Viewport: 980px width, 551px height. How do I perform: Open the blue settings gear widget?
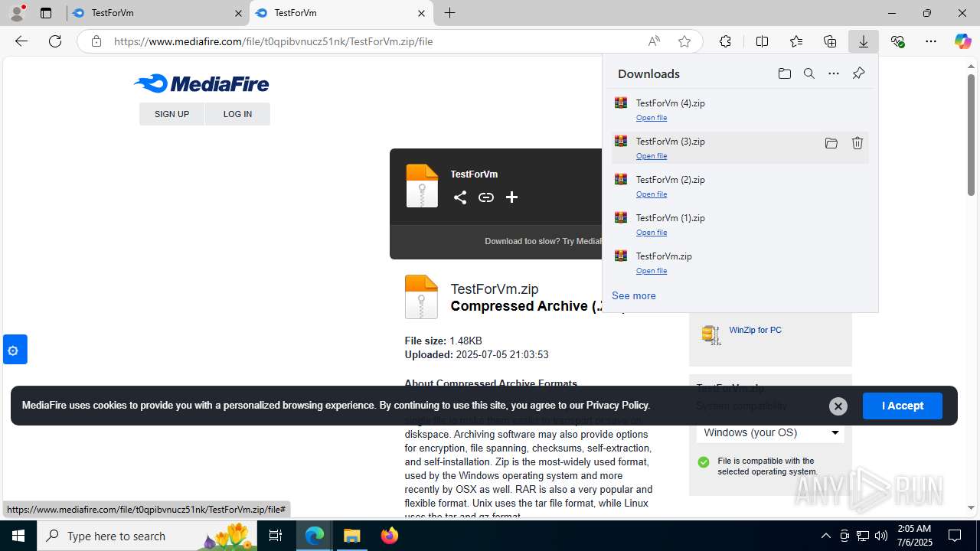(x=15, y=350)
